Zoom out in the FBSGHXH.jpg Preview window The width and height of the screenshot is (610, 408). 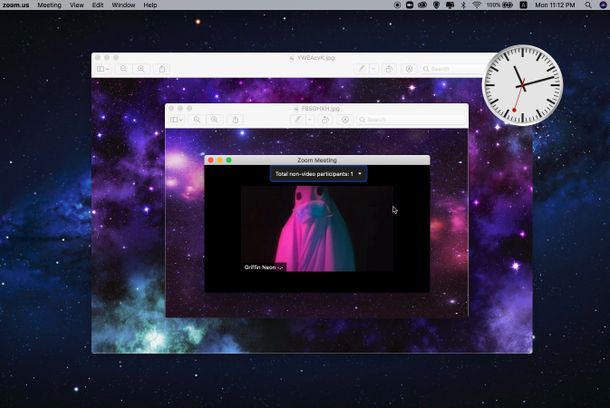pos(197,119)
